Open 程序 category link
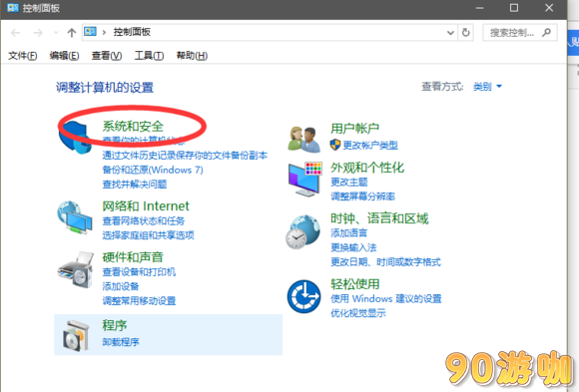 click(x=115, y=325)
